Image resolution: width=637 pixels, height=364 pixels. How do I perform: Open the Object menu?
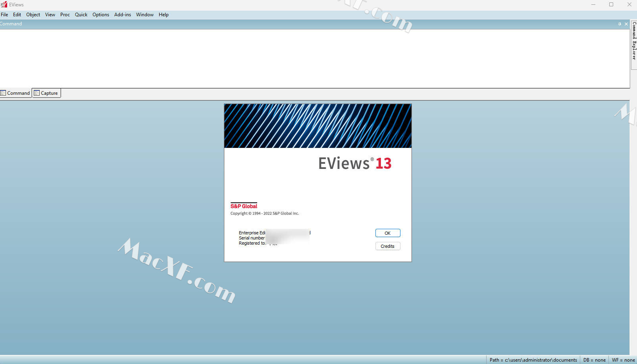click(33, 15)
